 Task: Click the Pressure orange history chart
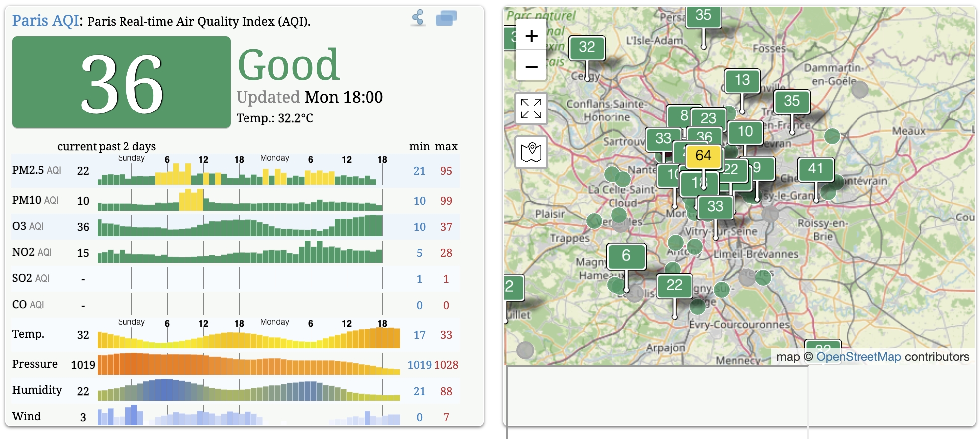click(248, 364)
